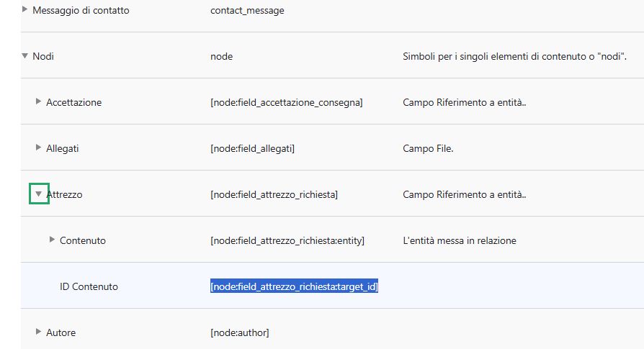Click the [node:field_attrezzo_richiesta:entity] token
Viewport: 644px width, 349px height.
[x=287, y=240]
